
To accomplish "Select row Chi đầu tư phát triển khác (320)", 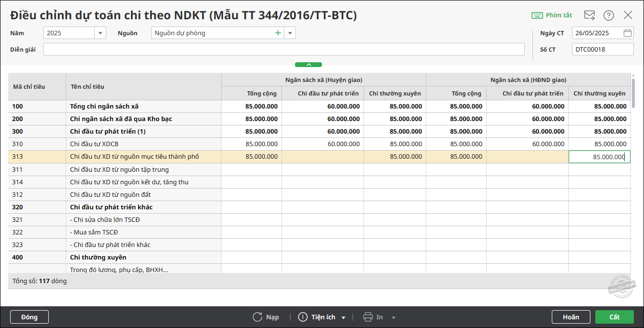I will tap(319, 207).
